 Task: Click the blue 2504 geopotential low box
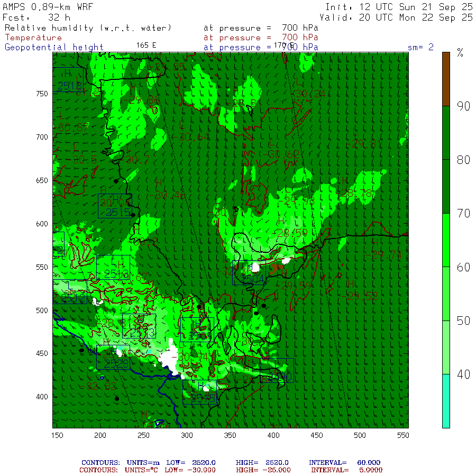(249, 272)
